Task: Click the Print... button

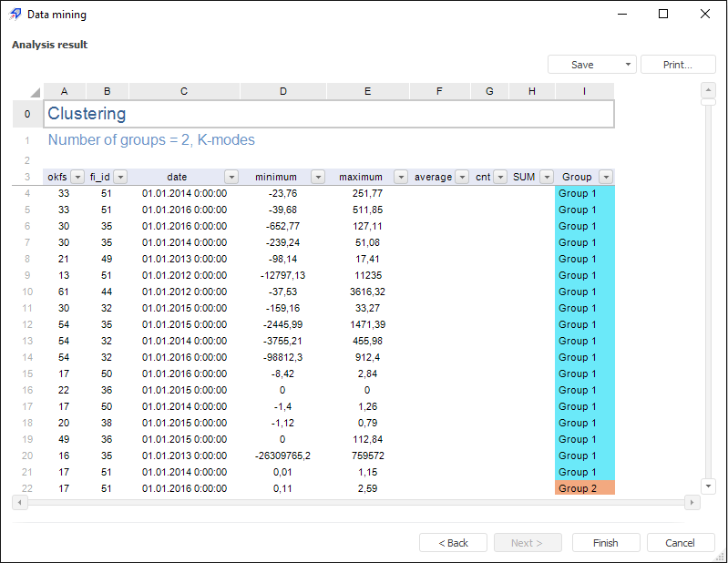Action: 677,65
